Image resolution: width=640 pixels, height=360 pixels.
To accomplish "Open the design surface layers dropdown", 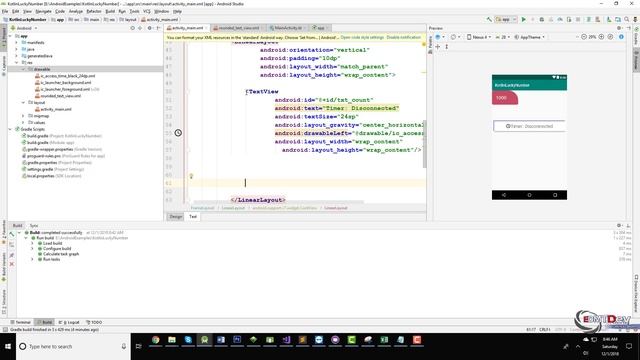I will [440, 37].
